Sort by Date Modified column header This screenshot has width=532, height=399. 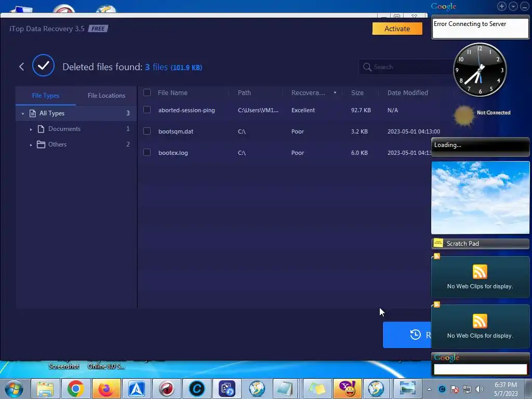(x=407, y=92)
